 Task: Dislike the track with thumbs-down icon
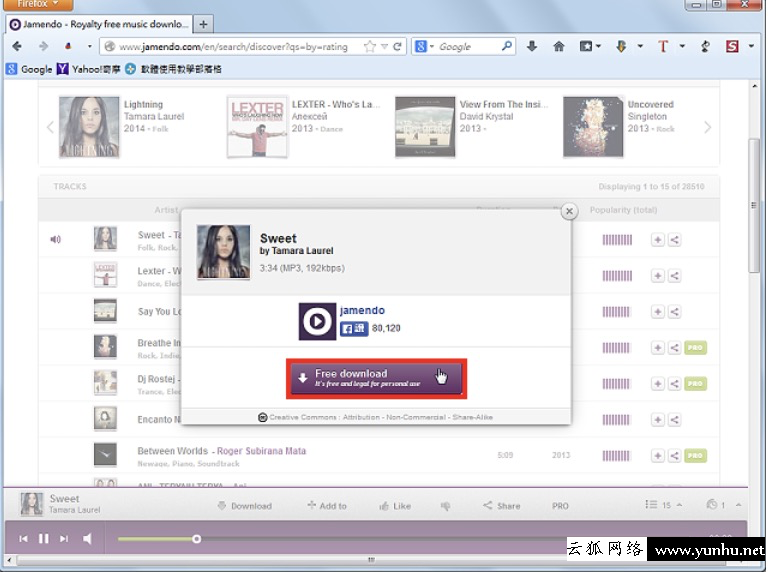coord(445,506)
